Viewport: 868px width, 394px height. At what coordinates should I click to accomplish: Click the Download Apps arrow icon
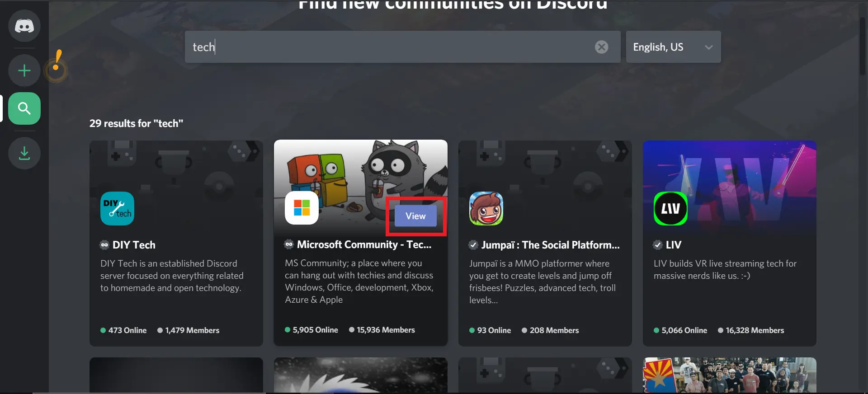tap(24, 153)
